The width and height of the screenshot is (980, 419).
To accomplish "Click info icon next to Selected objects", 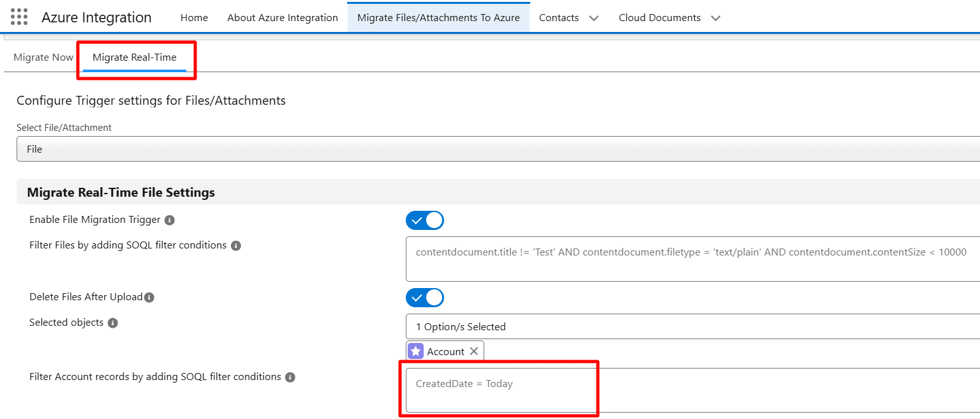I will coord(113,323).
